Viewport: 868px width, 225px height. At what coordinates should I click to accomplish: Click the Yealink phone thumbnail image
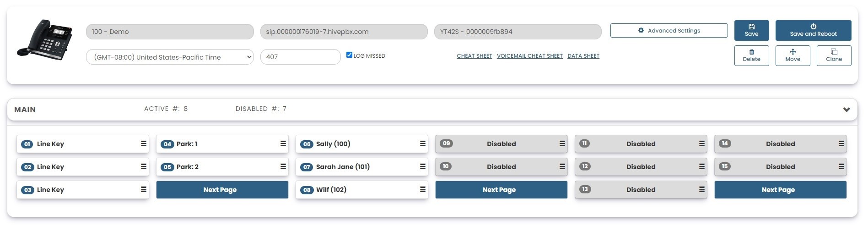point(45,40)
